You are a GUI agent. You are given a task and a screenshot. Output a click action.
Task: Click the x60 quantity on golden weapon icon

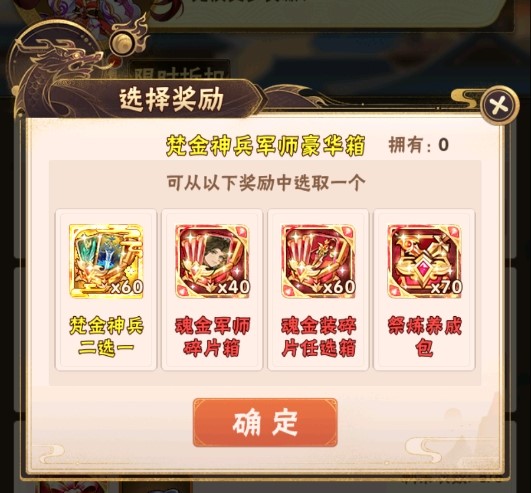(x=127, y=287)
